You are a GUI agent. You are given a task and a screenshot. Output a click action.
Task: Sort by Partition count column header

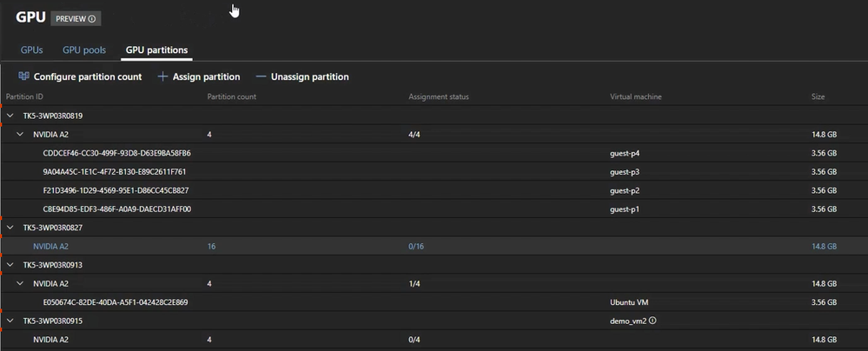[231, 97]
